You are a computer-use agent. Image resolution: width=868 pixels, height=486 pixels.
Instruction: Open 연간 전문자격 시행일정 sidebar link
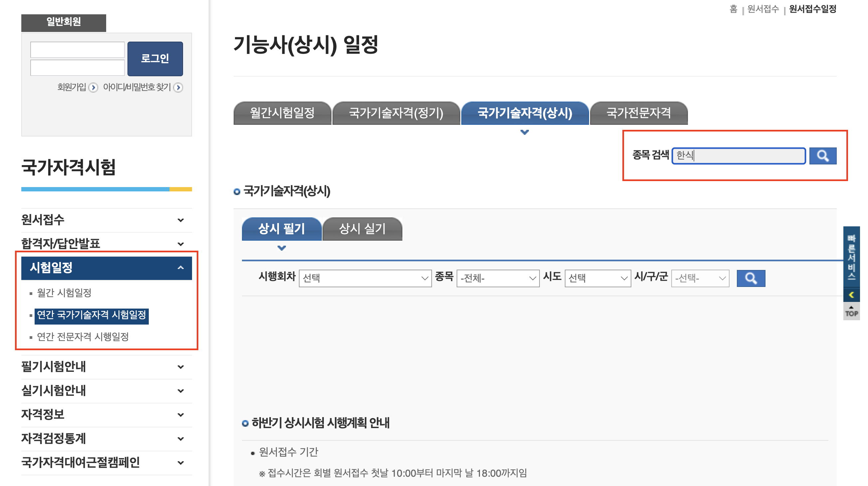coord(83,336)
